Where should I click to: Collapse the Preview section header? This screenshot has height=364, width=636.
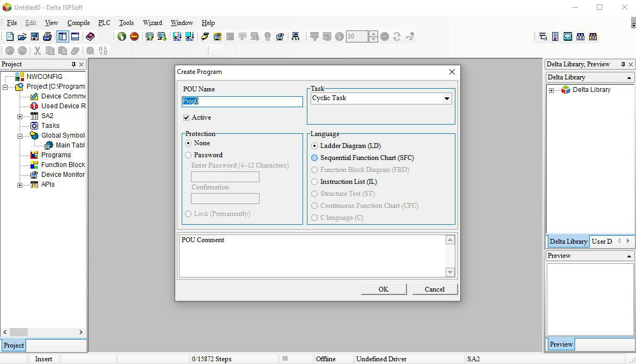tap(629, 256)
